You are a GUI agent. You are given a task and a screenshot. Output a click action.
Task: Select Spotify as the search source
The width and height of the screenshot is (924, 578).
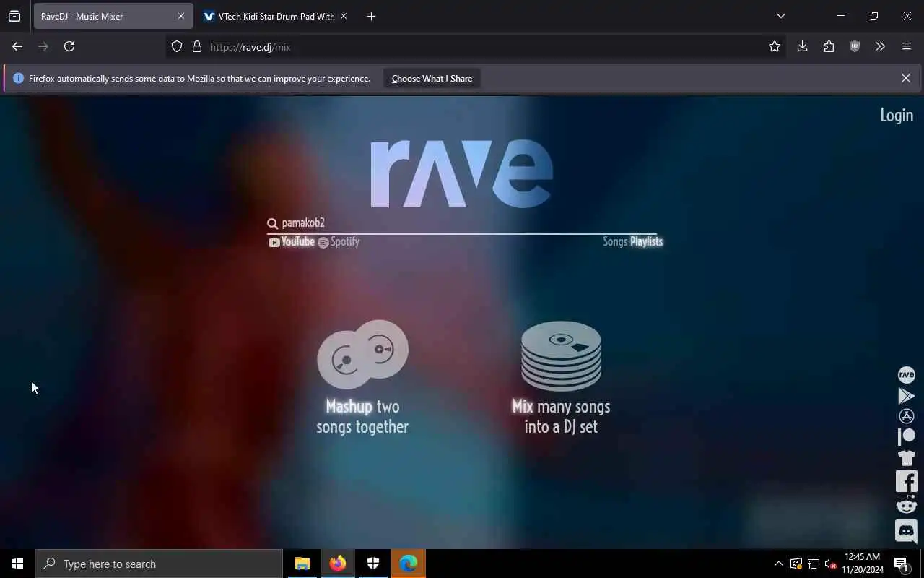[339, 242]
